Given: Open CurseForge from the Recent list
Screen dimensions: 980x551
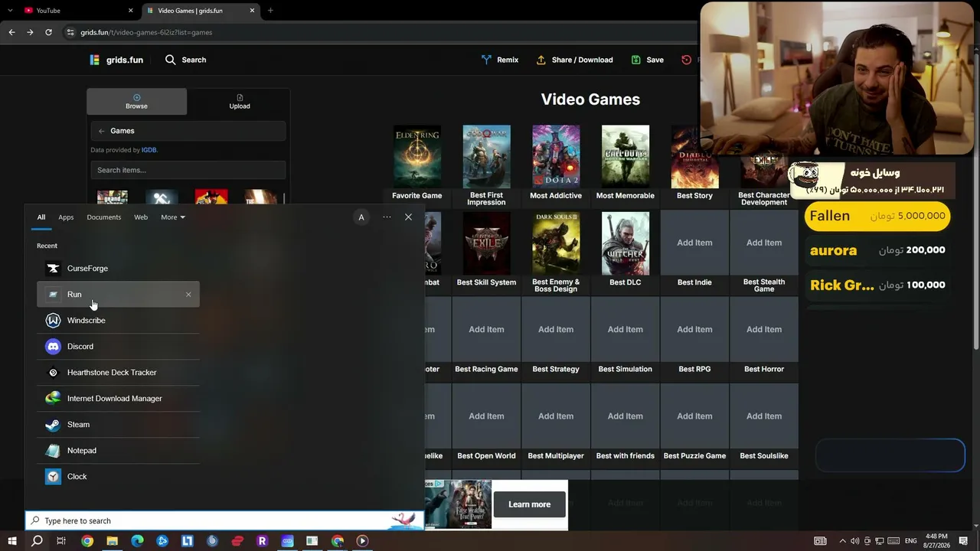Looking at the screenshot, I should pyautogui.click(x=118, y=269).
